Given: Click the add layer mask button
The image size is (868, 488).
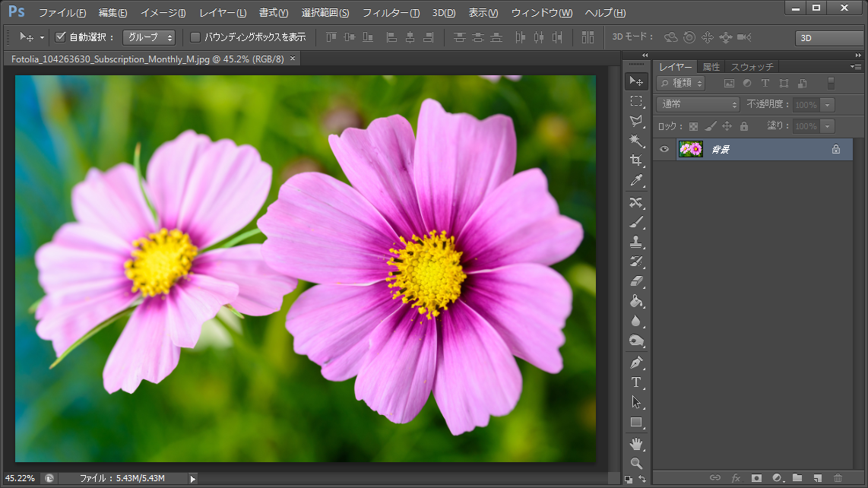Looking at the screenshot, I should 756,478.
